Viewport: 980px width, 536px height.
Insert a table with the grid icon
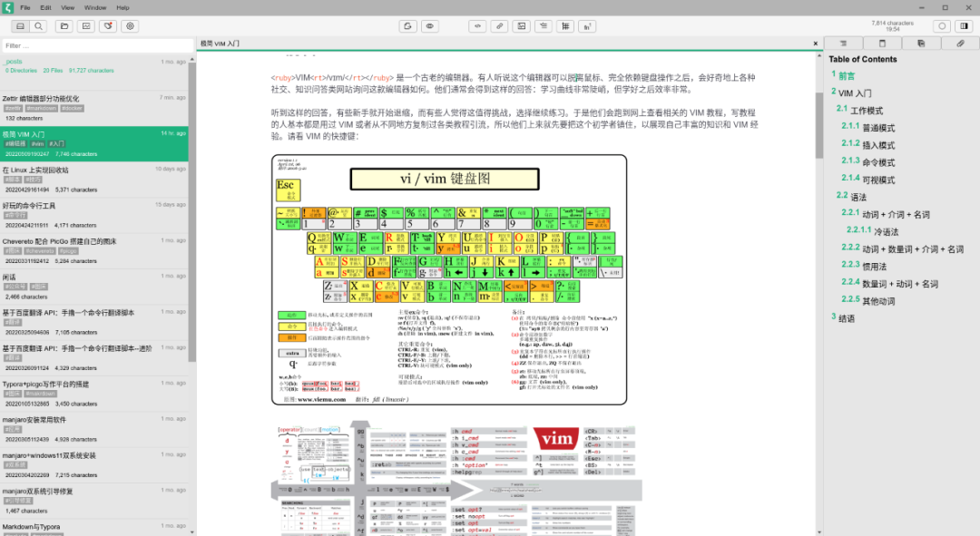(565, 26)
